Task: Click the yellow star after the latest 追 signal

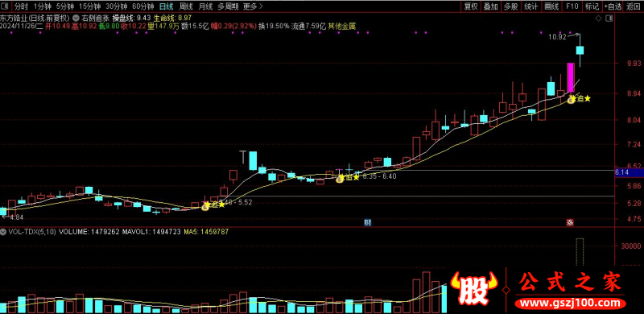Action: click(588, 99)
